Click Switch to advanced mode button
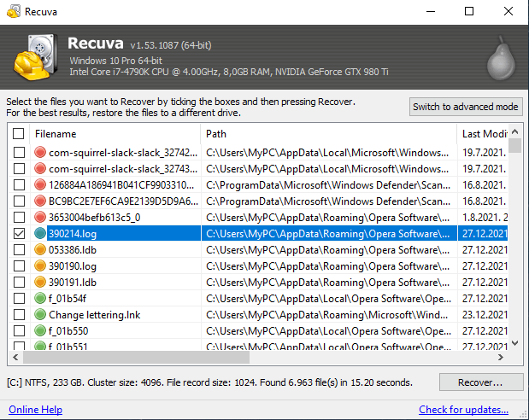Screen dimensions: 529x420 [466, 107]
